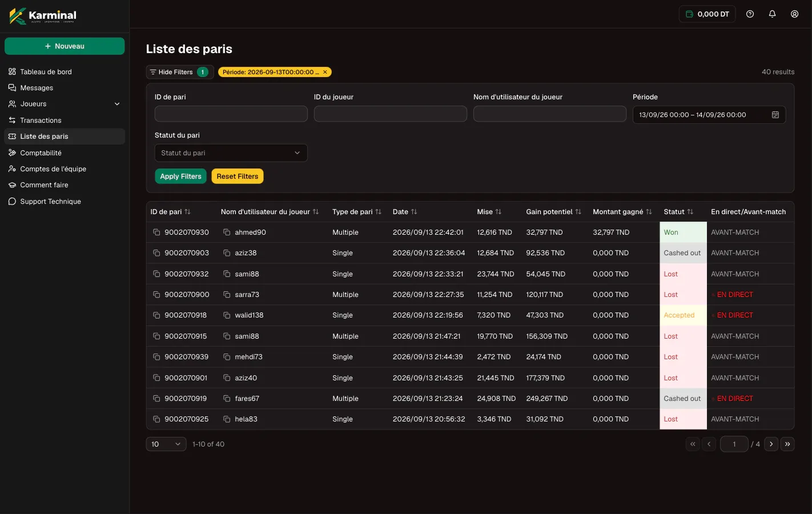Click the Karminal logo
This screenshot has width=812, height=514.
coord(43,15)
